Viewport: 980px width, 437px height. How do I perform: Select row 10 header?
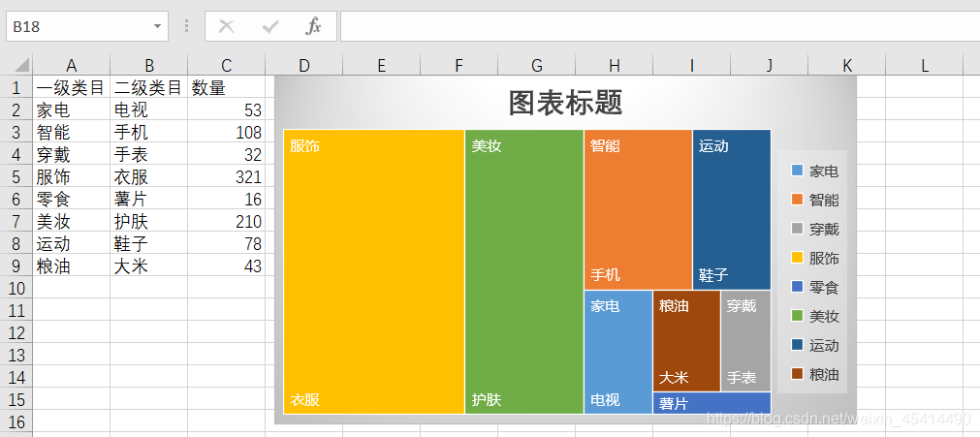(16, 288)
